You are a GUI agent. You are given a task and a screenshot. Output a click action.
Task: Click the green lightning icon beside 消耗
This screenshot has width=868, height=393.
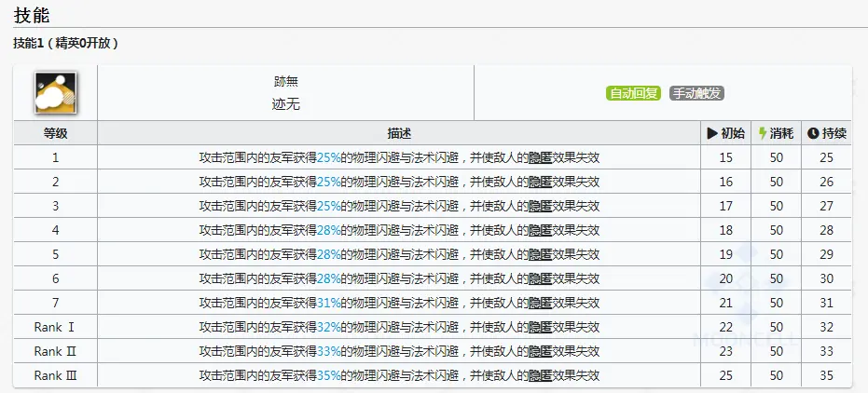[x=763, y=133]
